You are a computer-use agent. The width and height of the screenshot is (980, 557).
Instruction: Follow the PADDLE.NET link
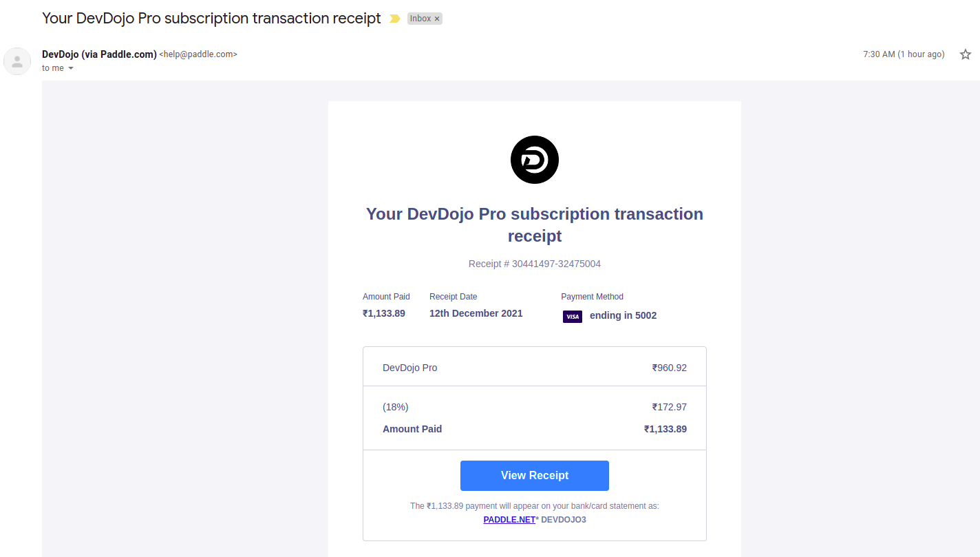(x=509, y=520)
